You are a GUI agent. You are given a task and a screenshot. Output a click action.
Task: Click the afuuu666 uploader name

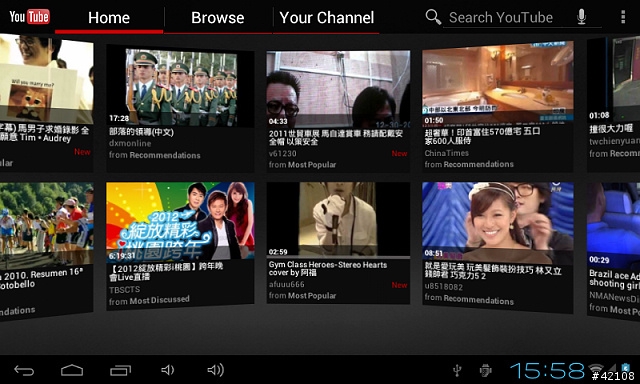287,284
